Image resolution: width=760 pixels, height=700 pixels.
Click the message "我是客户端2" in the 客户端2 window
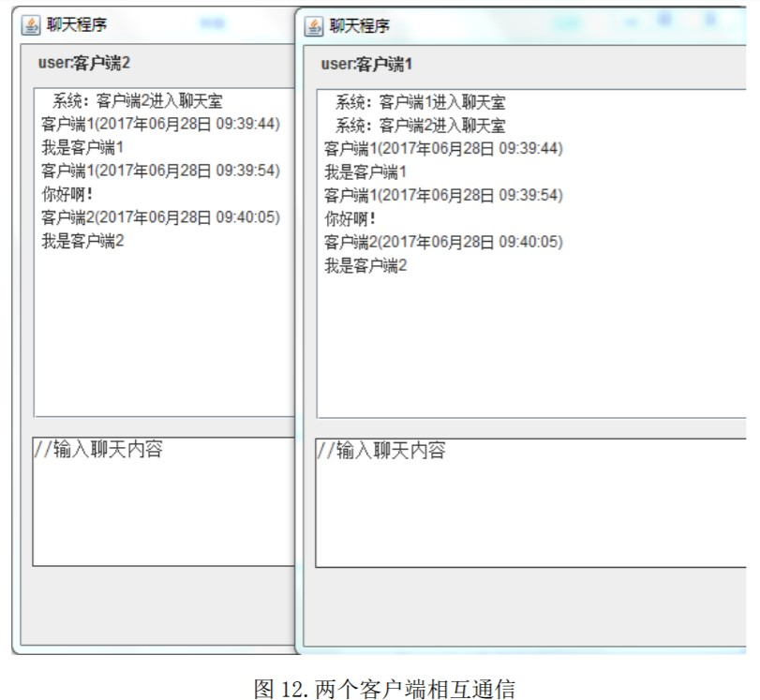click(x=82, y=241)
